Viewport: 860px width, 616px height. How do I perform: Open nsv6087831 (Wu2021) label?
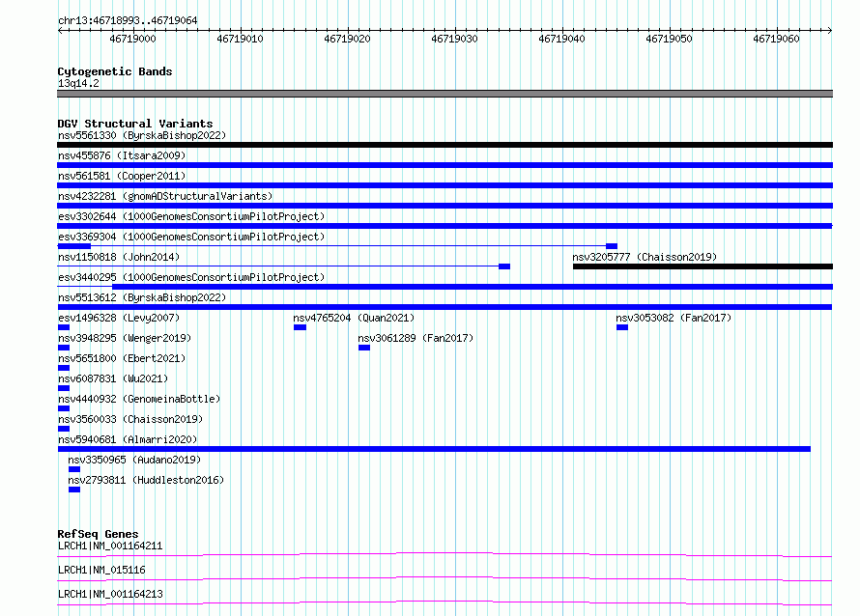pyautogui.click(x=113, y=378)
